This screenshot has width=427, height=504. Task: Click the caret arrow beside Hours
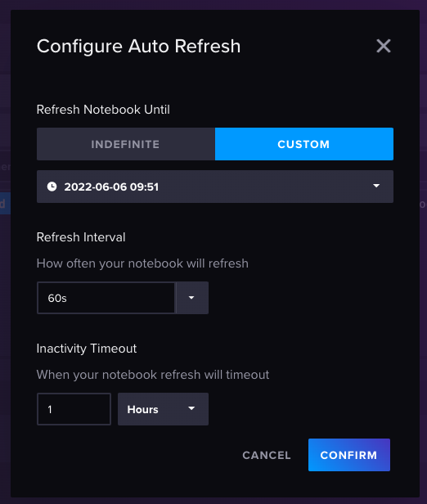click(x=191, y=408)
